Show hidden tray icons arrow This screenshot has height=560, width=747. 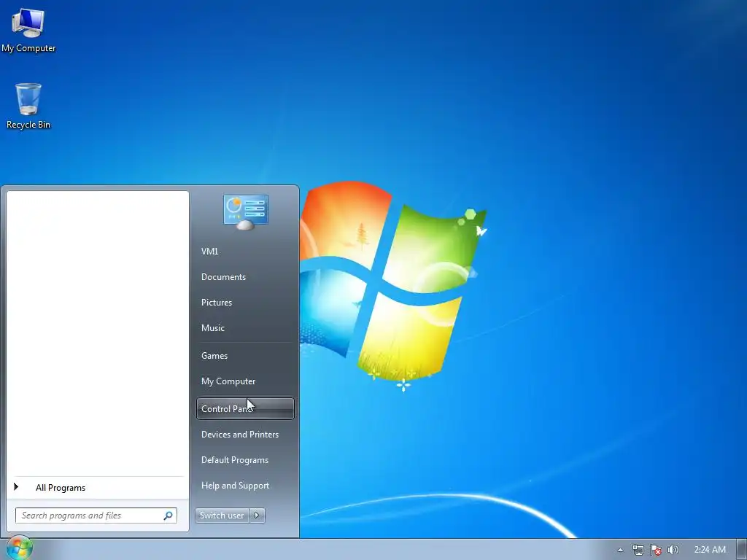pyautogui.click(x=620, y=550)
